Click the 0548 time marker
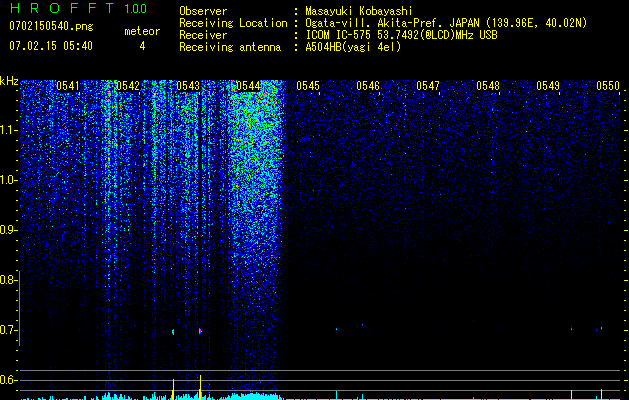The width and height of the screenshot is (629, 400). [x=488, y=86]
